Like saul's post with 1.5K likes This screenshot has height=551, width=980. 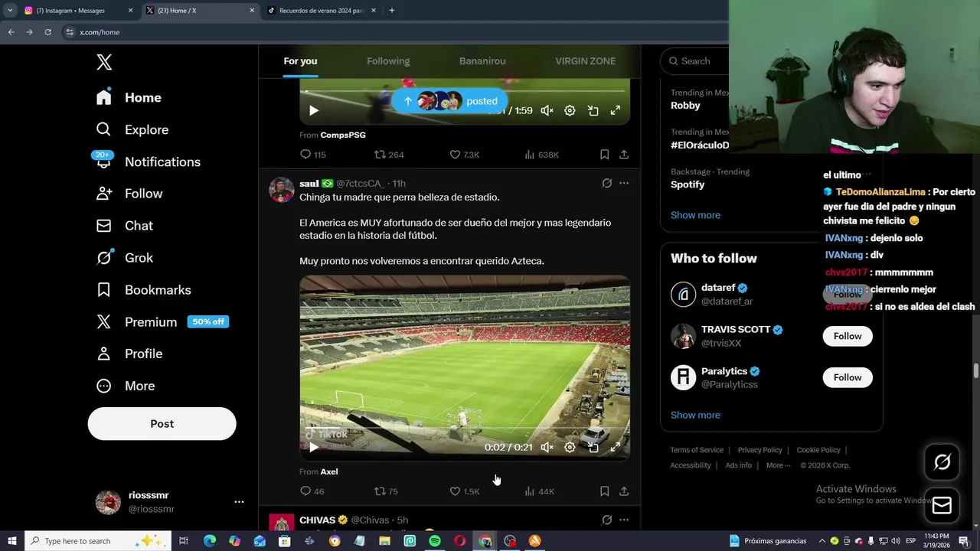464,491
